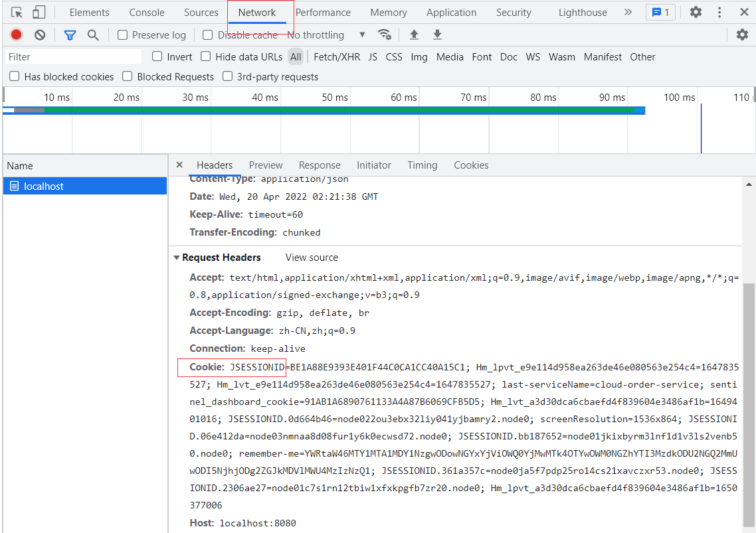Export HAR file with download arrow icon

pos(437,35)
